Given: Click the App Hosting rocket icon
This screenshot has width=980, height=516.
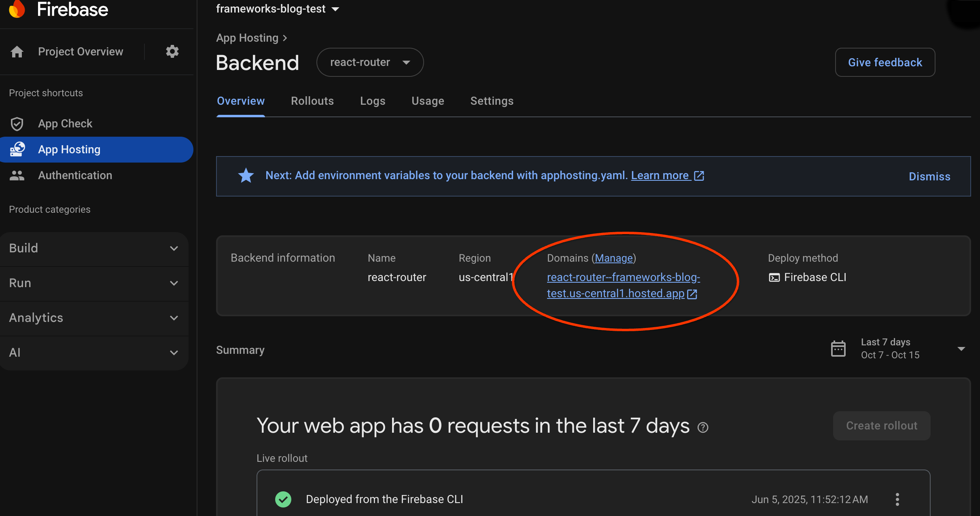Looking at the screenshot, I should [x=17, y=149].
